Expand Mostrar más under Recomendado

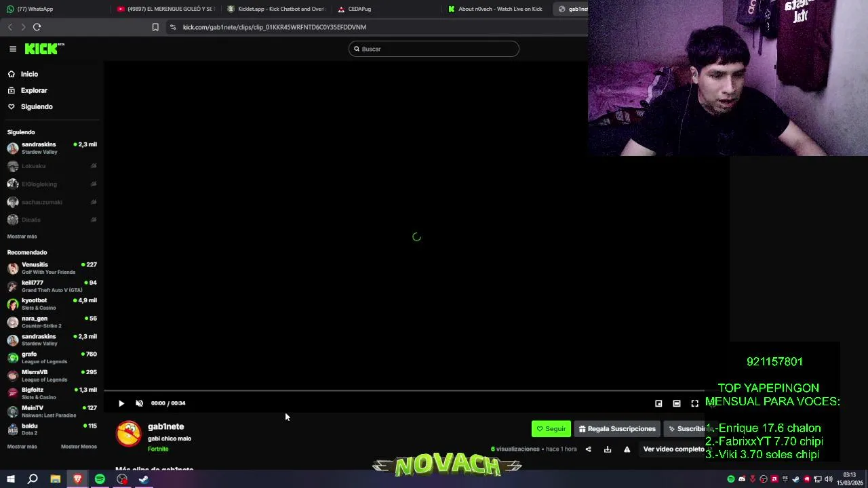click(x=22, y=447)
